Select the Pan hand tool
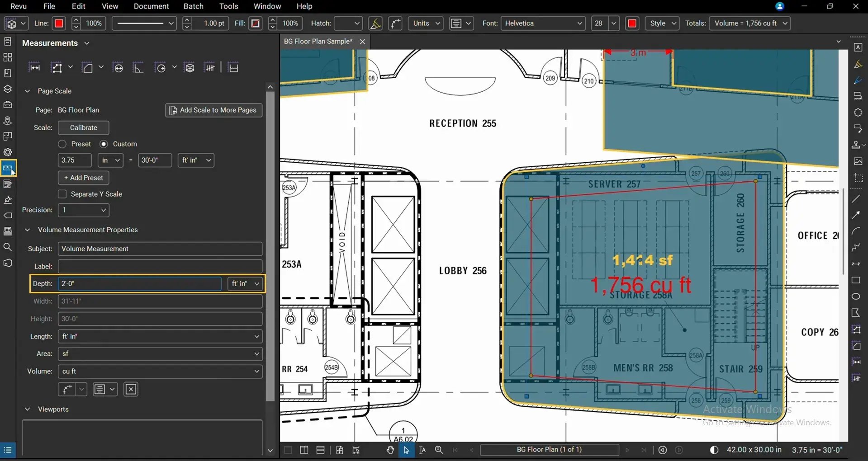Screen dimensions: 868x461 pyautogui.click(x=390, y=450)
